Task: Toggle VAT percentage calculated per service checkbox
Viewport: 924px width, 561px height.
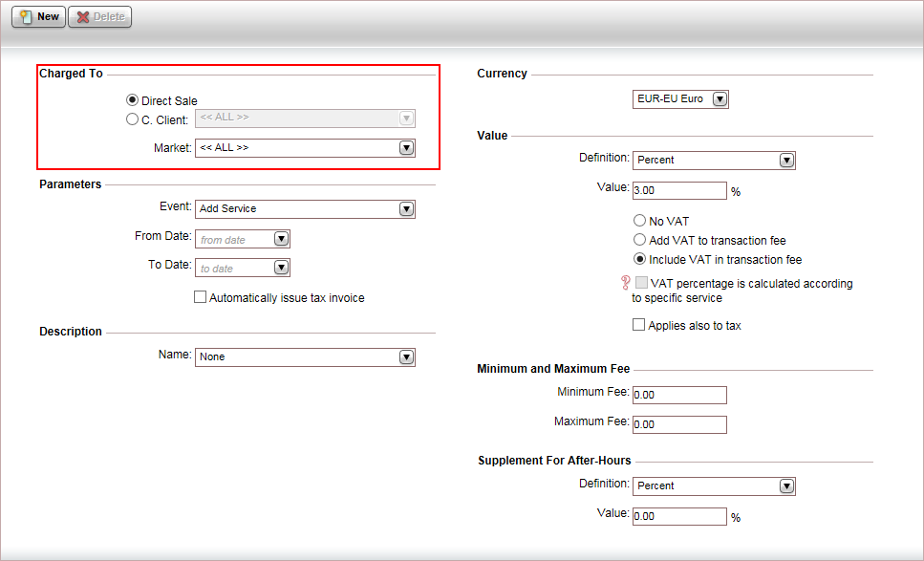Action: 642,283
